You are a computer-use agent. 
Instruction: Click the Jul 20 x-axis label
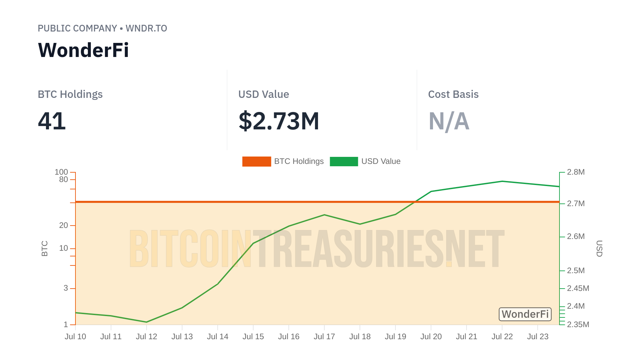pos(431,337)
